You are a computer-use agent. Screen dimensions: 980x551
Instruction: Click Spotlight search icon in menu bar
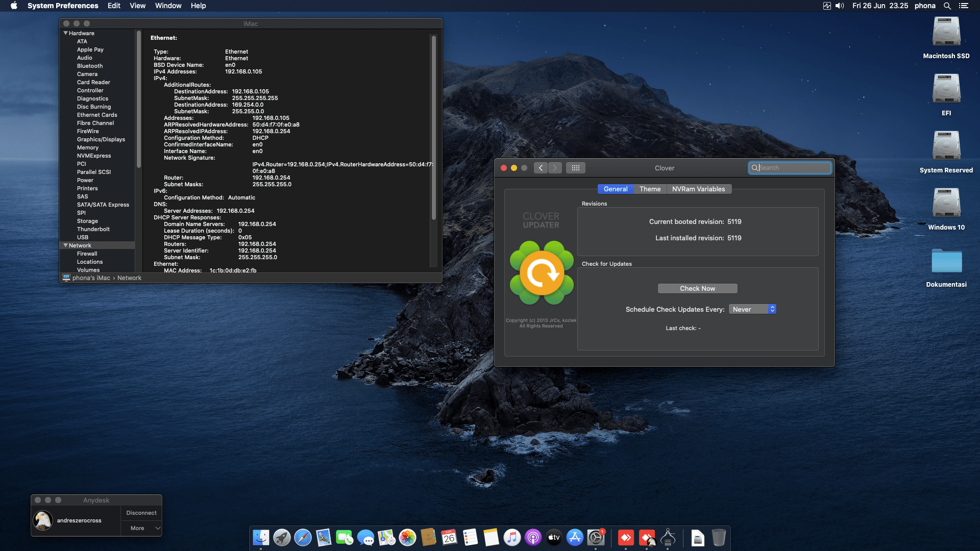(x=947, y=6)
